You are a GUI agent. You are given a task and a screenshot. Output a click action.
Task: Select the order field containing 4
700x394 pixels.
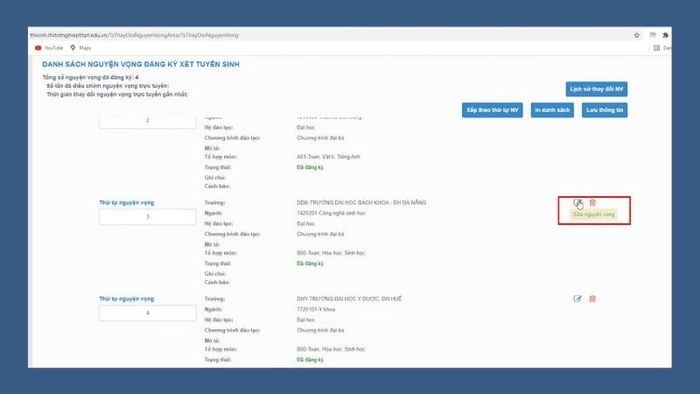147,313
